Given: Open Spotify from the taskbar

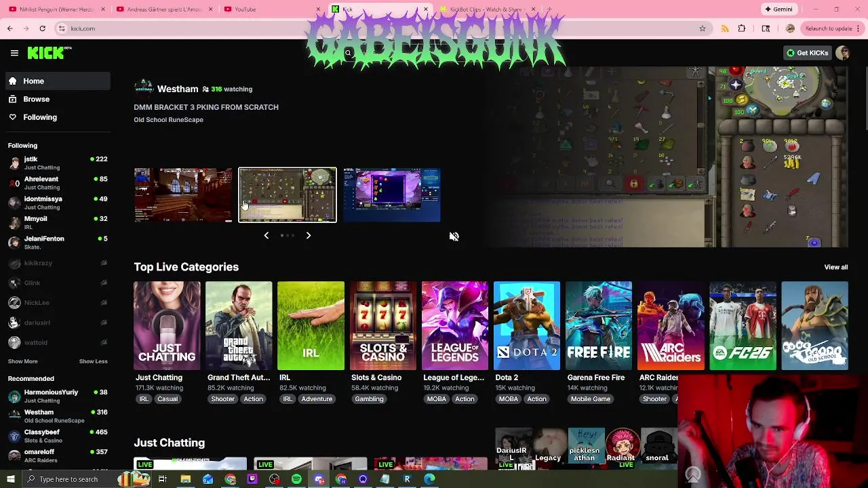Looking at the screenshot, I should [296, 479].
